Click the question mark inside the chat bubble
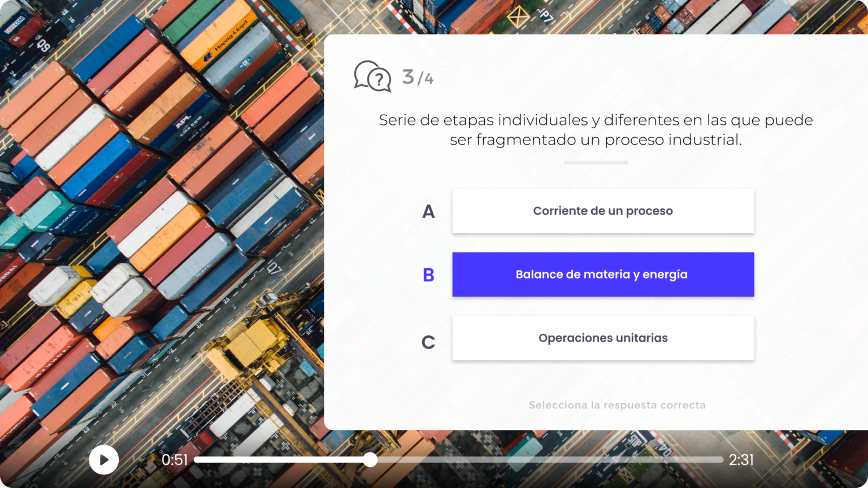This screenshot has width=868, height=488. coord(379,78)
